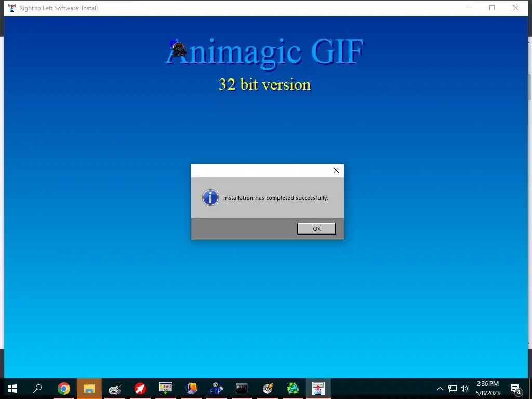Image resolution: width=532 pixels, height=399 pixels.
Task: Minimize the Right to Left Software installer window
Action: click(x=469, y=8)
